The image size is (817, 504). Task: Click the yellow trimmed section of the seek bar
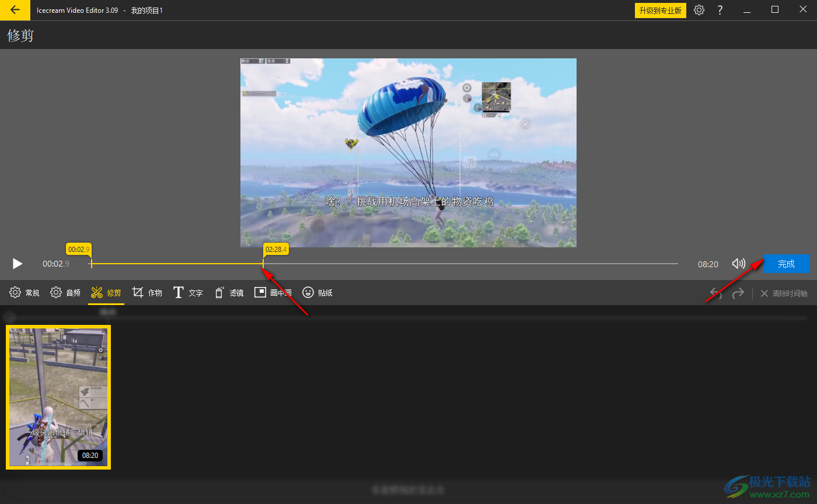177,264
